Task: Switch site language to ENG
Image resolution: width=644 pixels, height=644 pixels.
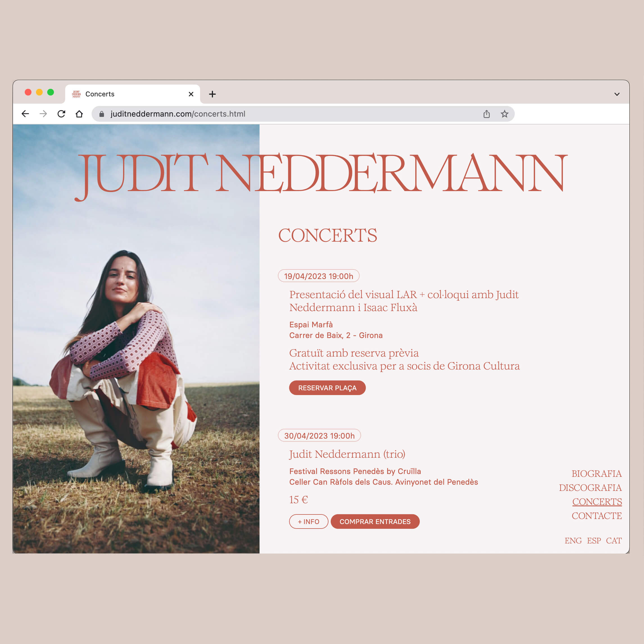Action: pyautogui.click(x=573, y=541)
